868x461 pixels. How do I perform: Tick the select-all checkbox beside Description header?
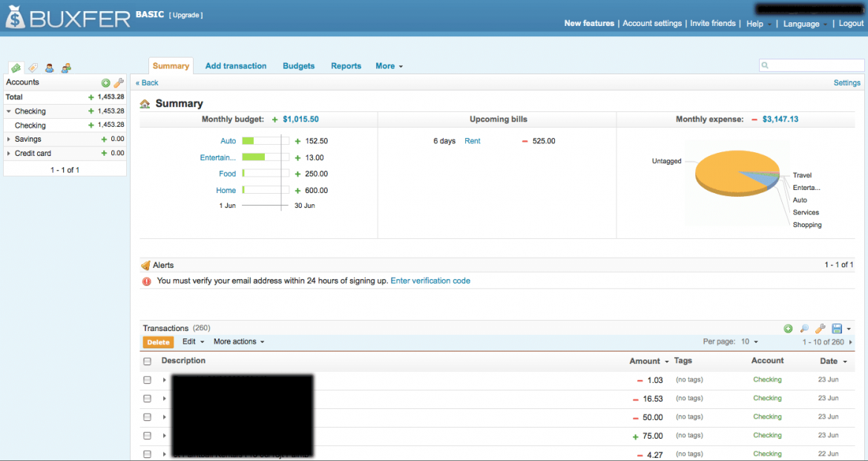pyautogui.click(x=147, y=362)
